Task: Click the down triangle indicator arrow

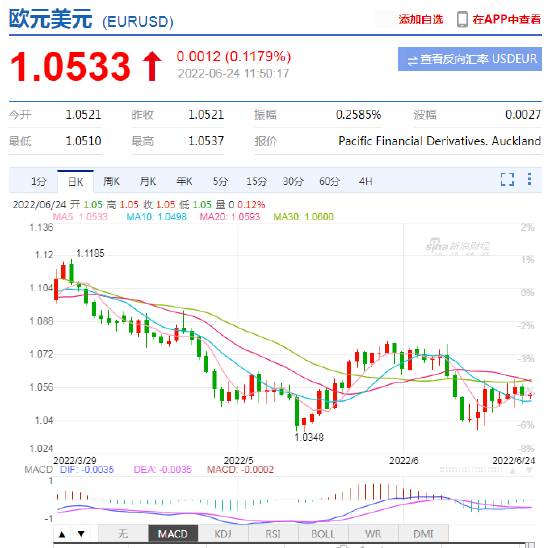Action: (81, 534)
